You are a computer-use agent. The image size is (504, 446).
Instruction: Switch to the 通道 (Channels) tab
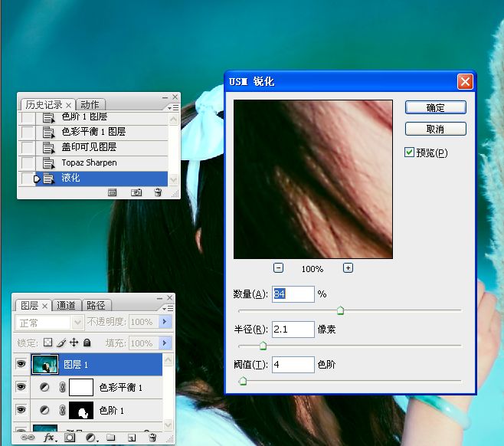click(x=67, y=305)
